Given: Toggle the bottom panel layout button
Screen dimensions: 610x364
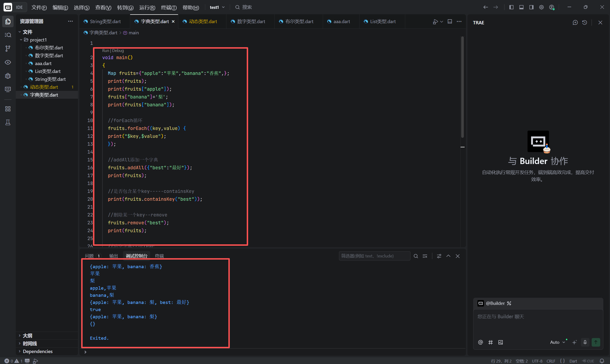Looking at the screenshot, I should coord(521,7).
